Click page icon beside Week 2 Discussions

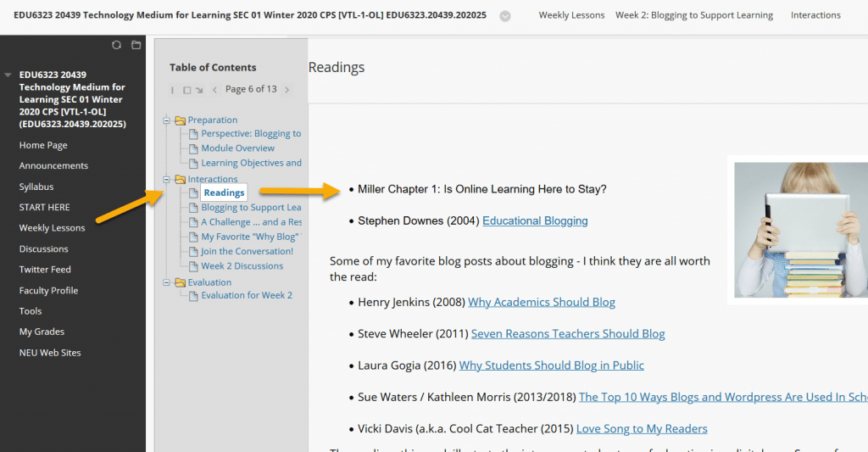tap(193, 266)
